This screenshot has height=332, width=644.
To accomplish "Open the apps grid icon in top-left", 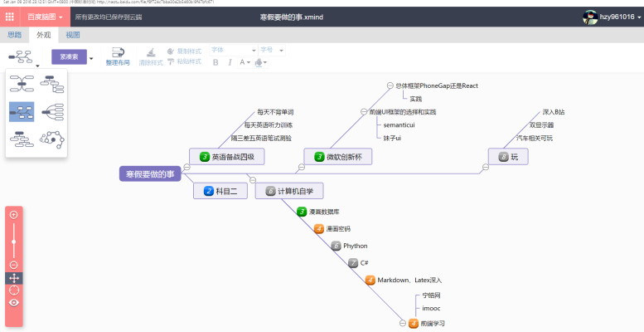I will (x=9, y=16).
